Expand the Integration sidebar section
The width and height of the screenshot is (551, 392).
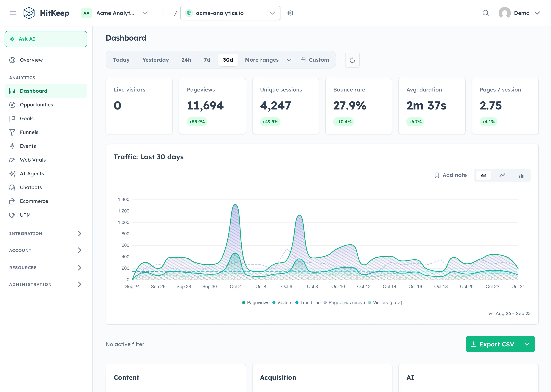click(46, 233)
